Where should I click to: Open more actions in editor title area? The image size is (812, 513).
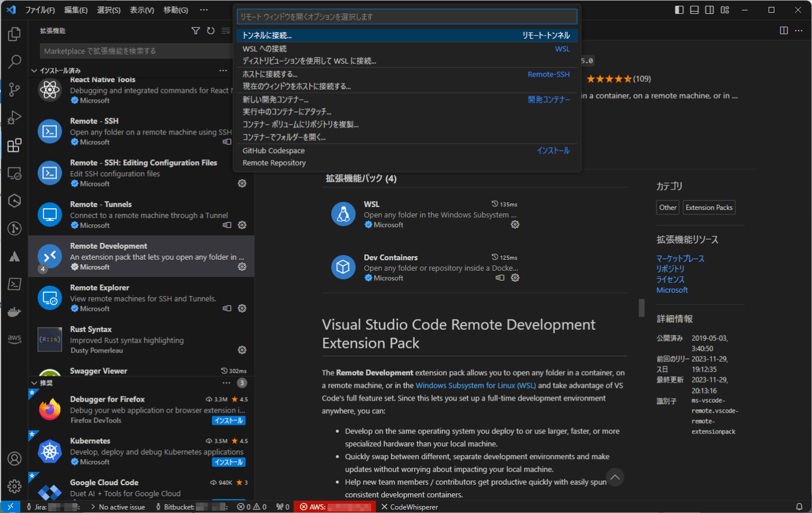click(799, 30)
